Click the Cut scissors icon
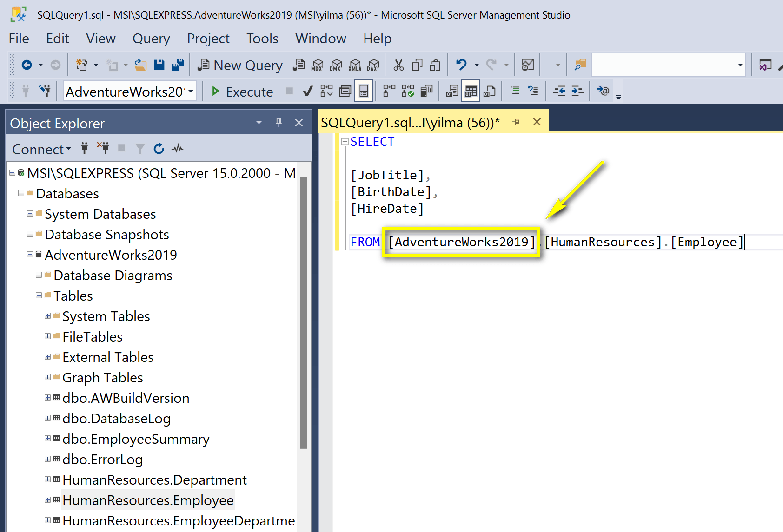This screenshot has width=783, height=532. coord(398,65)
